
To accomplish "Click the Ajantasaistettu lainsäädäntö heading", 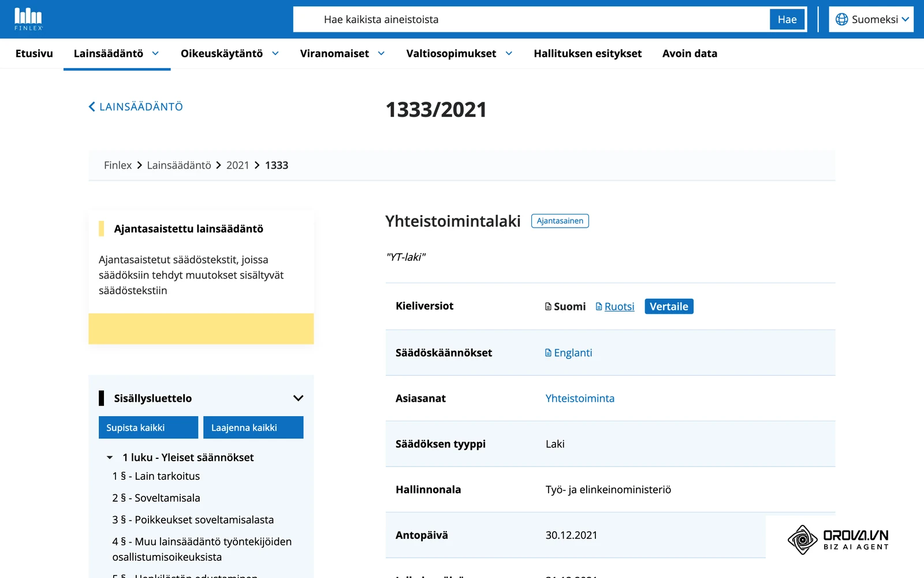I will point(189,229).
